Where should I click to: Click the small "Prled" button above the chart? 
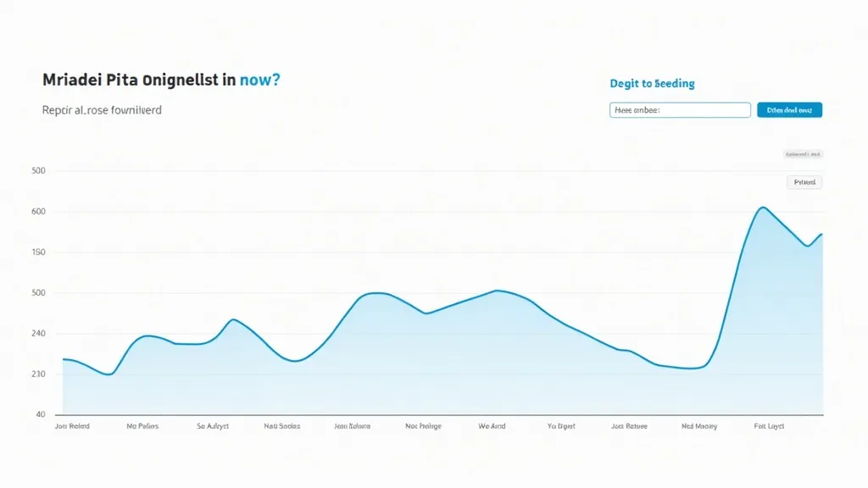(804, 182)
